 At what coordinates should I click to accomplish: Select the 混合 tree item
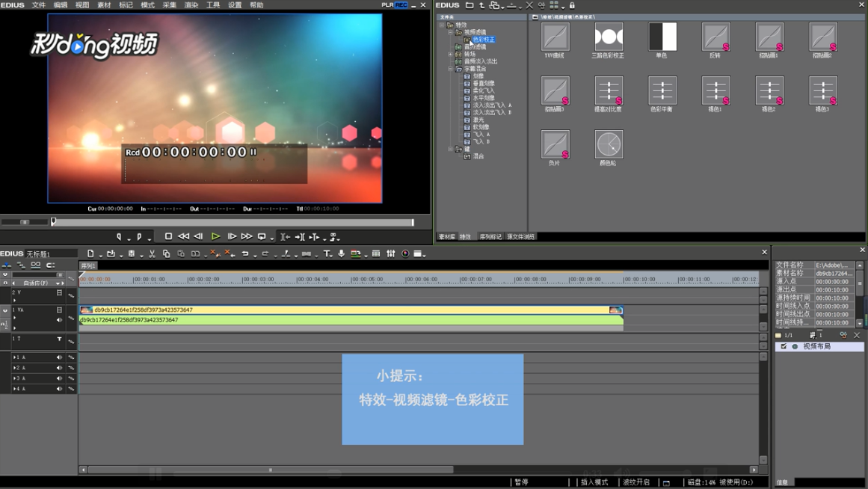tap(478, 156)
